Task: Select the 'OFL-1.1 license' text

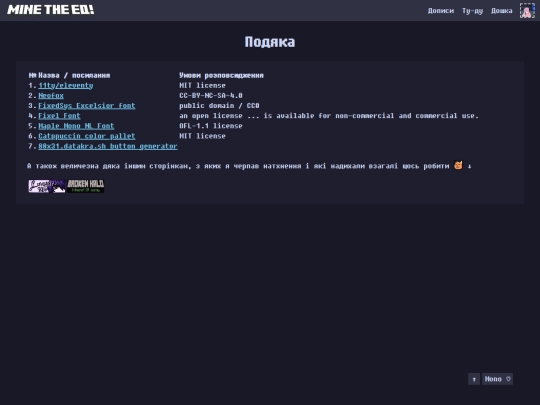Action: click(x=211, y=126)
